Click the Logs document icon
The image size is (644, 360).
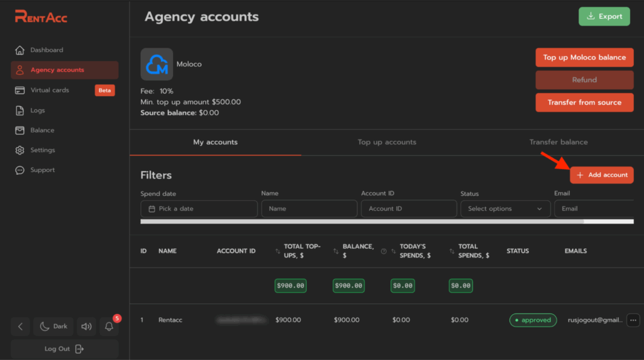[x=19, y=111]
